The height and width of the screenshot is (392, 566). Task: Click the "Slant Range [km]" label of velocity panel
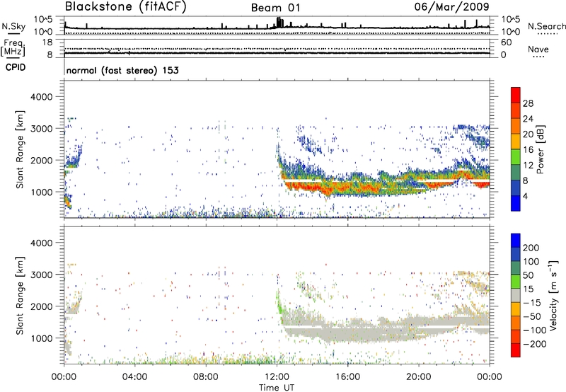[x=20, y=296]
